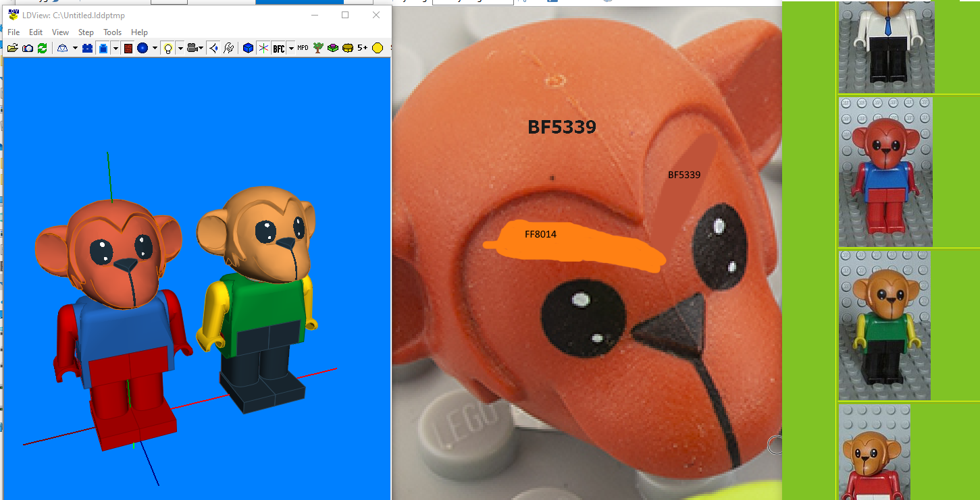Image resolution: width=980 pixels, height=500 pixels.
Task: Toggle the axes display icon
Action: [263, 48]
